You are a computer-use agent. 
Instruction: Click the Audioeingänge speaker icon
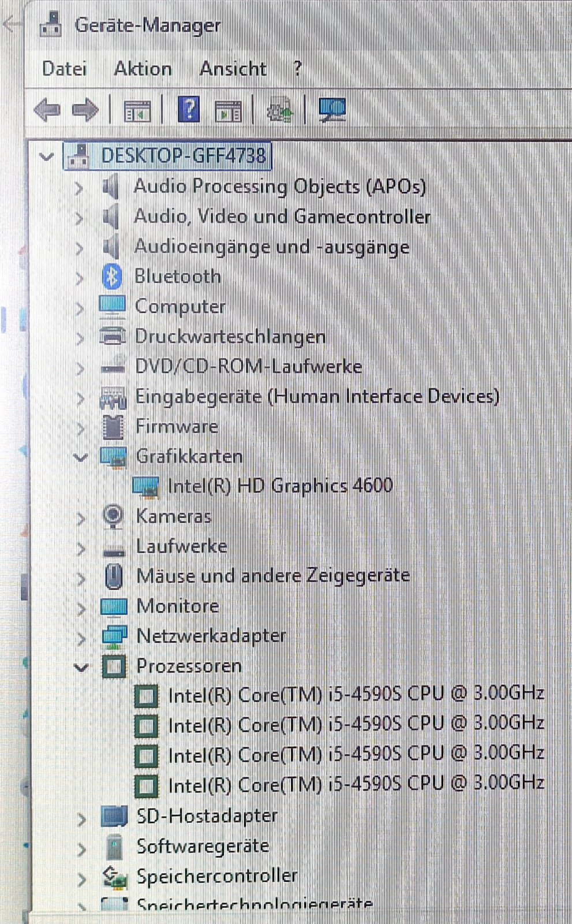(x=110, y=247)
